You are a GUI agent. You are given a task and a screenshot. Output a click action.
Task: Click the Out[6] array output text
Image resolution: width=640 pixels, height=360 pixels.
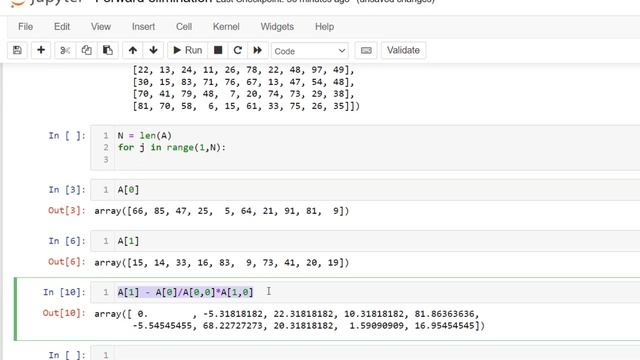click(222, 262)
